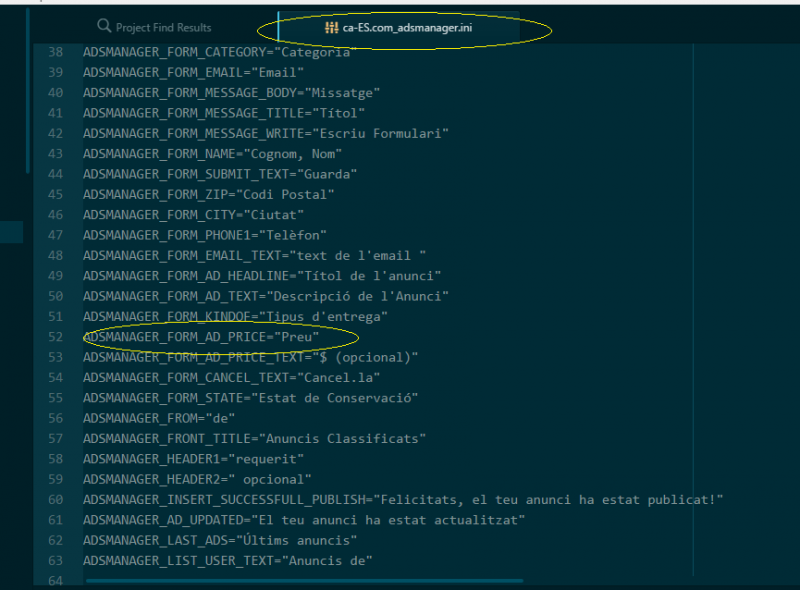Click line number 38 in the gutter

tap(56, 52)
